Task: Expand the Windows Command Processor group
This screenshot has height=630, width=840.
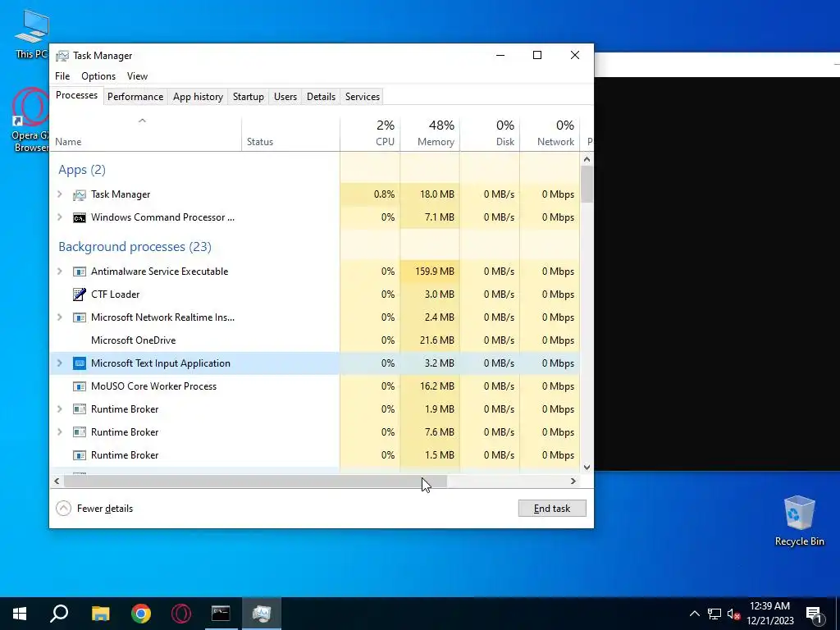Action: pyautogui.click(x=60, y=217)
